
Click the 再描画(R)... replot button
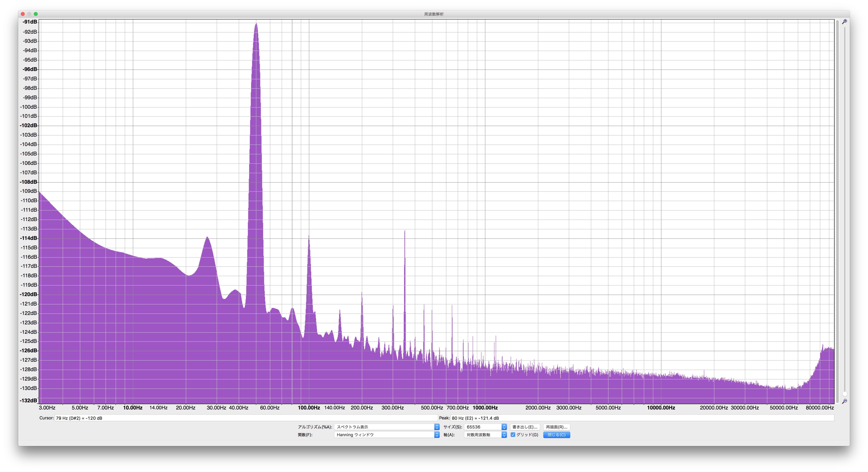tap(556, 427)
